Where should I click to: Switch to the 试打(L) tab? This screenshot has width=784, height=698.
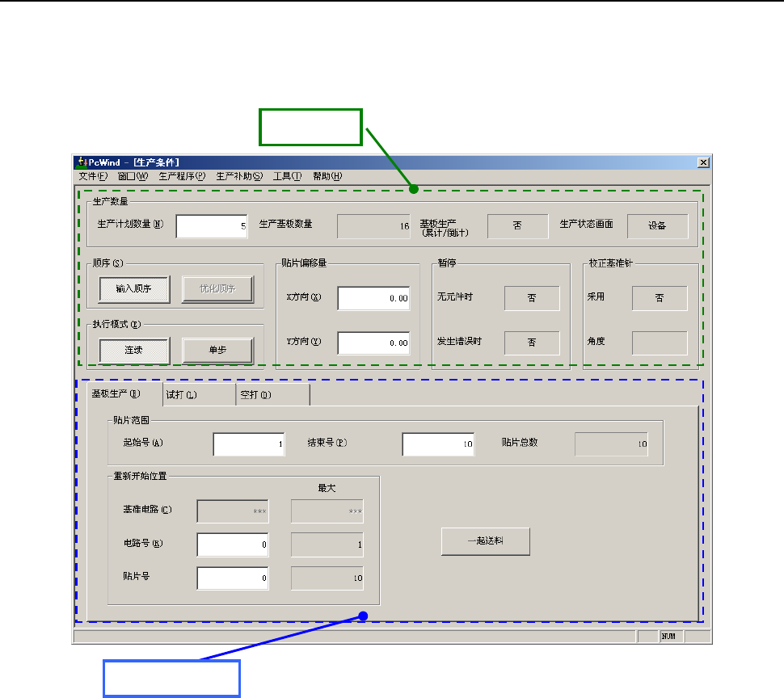click(x=199, y=395)
